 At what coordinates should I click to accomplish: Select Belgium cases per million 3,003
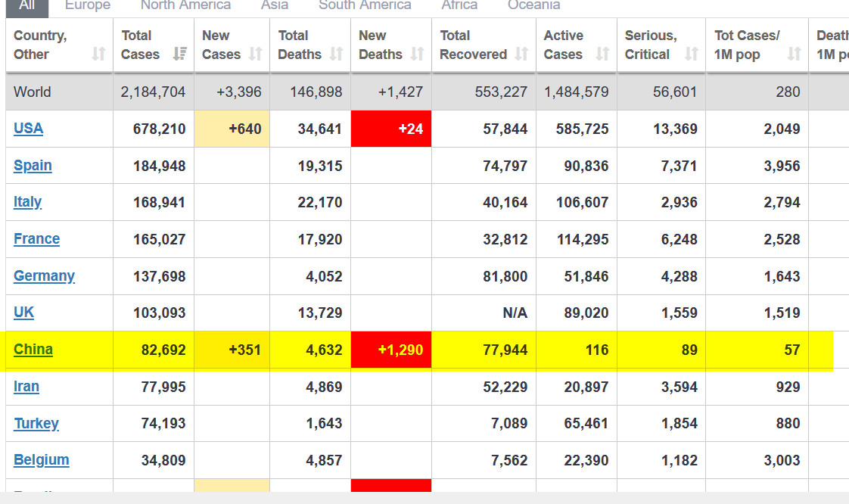(782, 460)
